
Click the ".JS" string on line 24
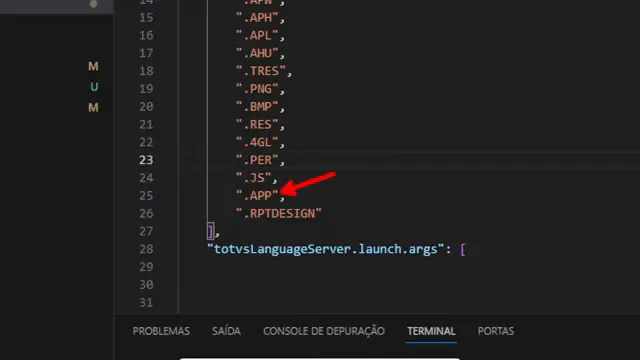254,178
